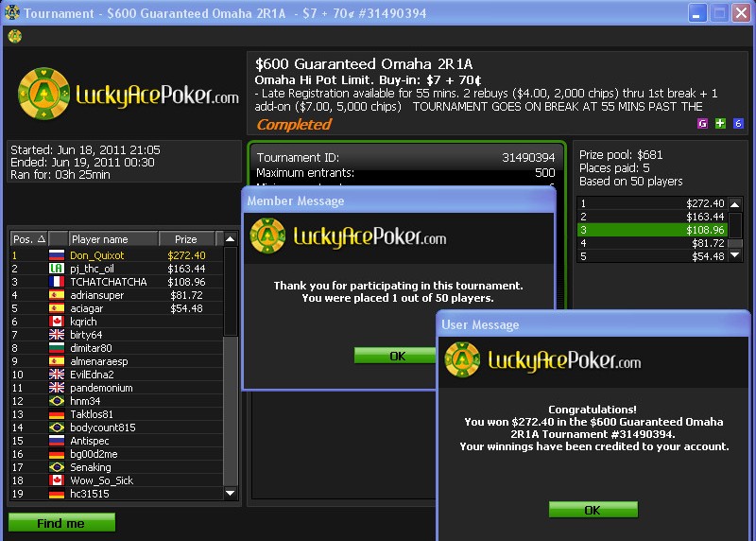
Task: Click the small chip icon under the title bar
Action: [x=15, y=36]
